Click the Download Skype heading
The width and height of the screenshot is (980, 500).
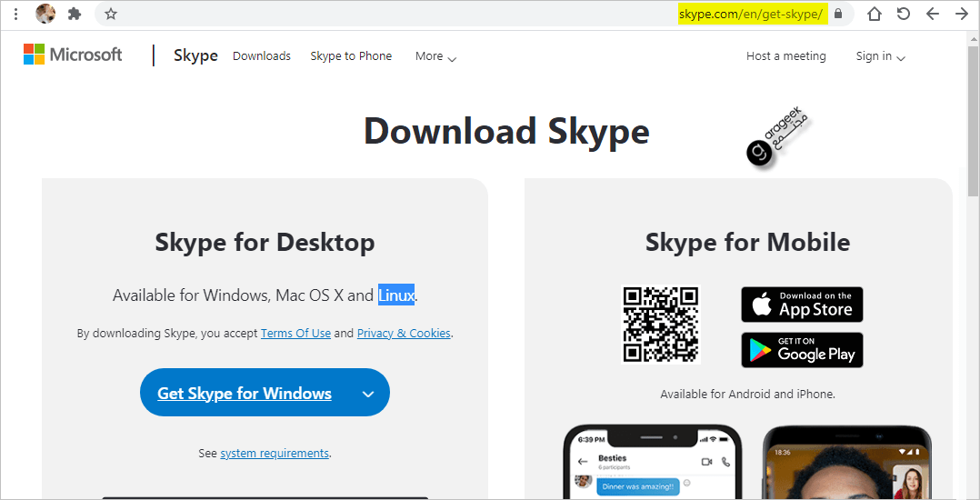click(x=506, y=131)
